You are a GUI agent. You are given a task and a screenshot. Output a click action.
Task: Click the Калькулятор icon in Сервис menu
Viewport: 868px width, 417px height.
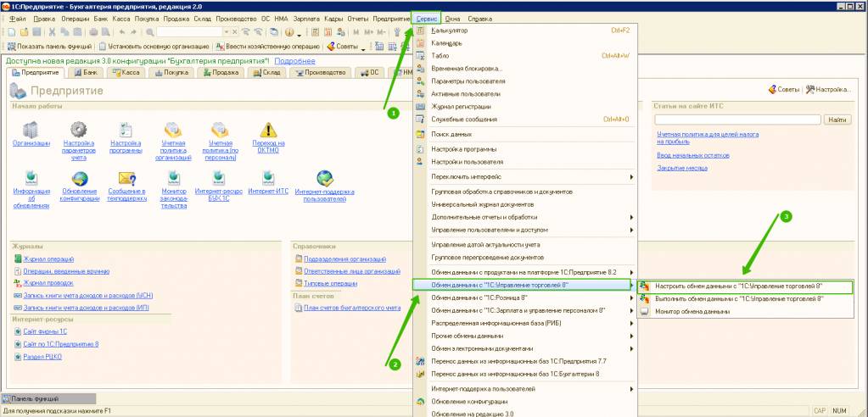(420, 31)
